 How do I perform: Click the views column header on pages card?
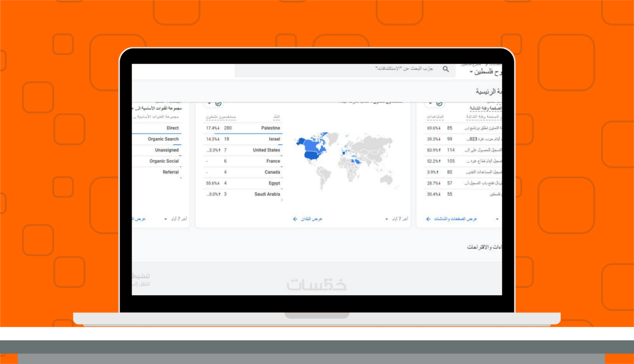pos(435,117)
